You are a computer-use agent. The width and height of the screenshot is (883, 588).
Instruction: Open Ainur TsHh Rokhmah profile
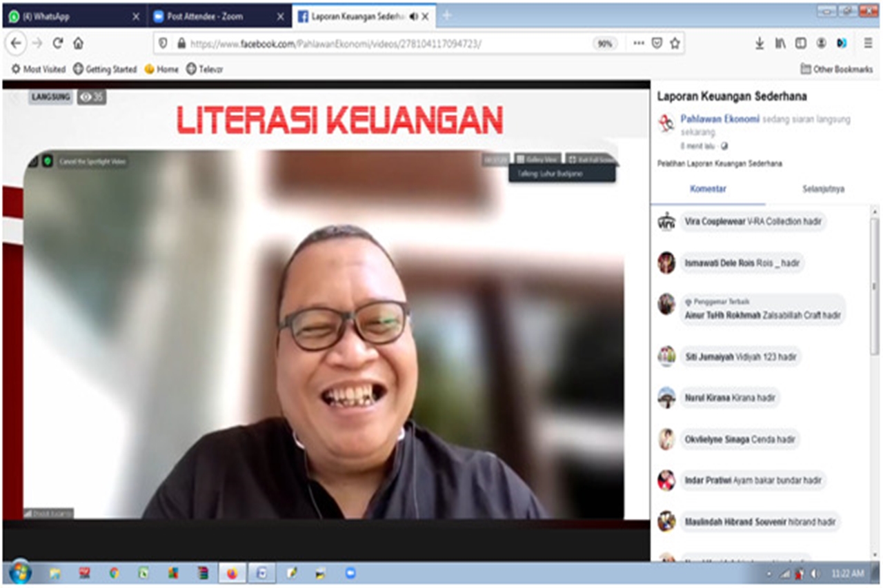pyautogui.click(x=722, y=315)
